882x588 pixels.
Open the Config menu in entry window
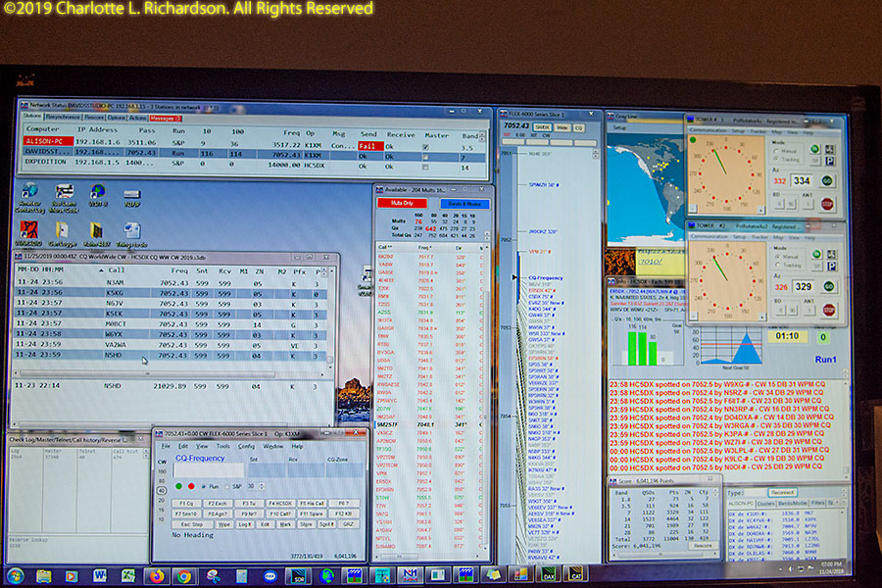pos(246,446)
